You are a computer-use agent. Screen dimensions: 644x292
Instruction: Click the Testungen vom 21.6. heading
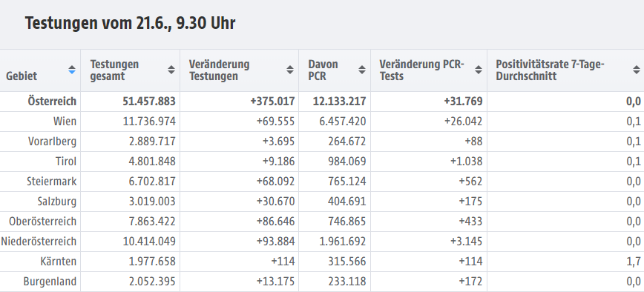click(130, 24)
